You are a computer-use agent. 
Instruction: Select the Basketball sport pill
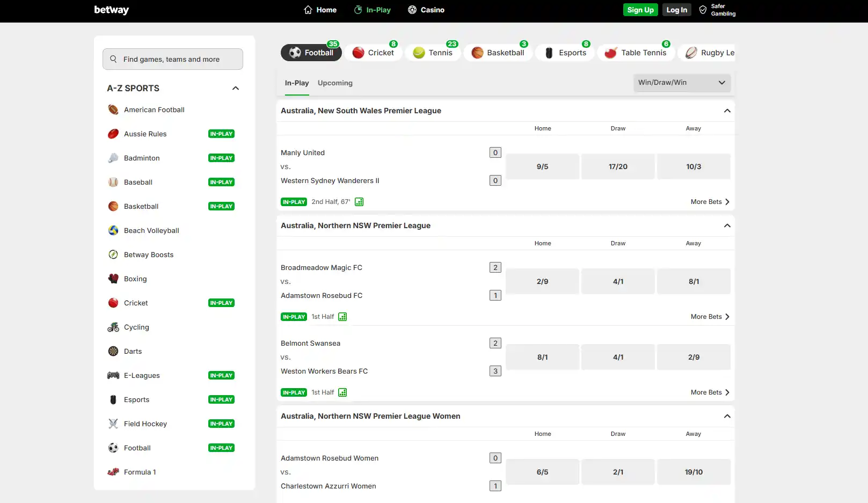[x=498, y=53]
